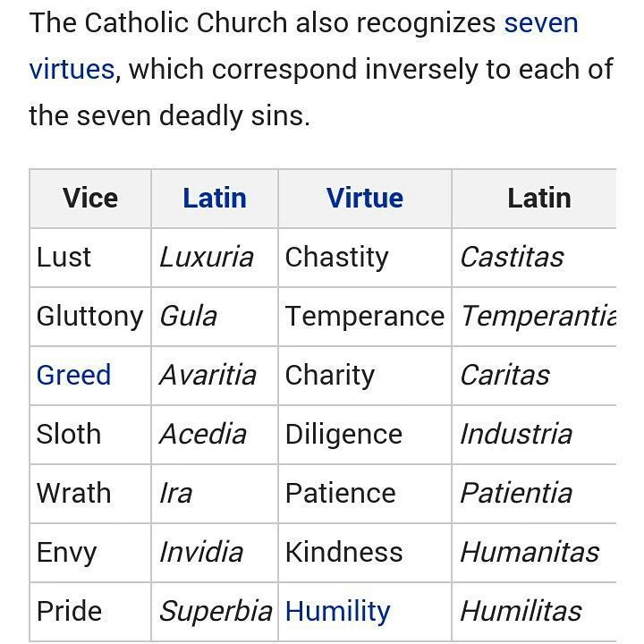Screen dimensions: 644x644
Task: Select the Superbia cell in Pride row
Action: pos(215,612)
